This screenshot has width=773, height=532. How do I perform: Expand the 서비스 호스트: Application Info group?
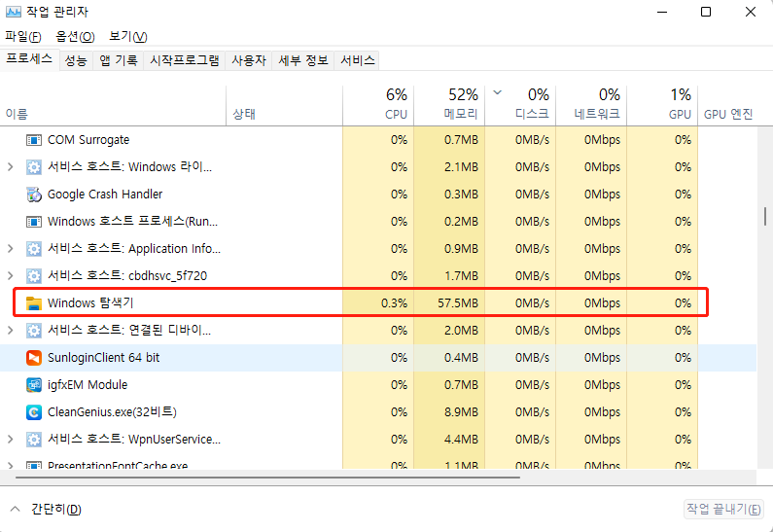(x=11, y=249)
